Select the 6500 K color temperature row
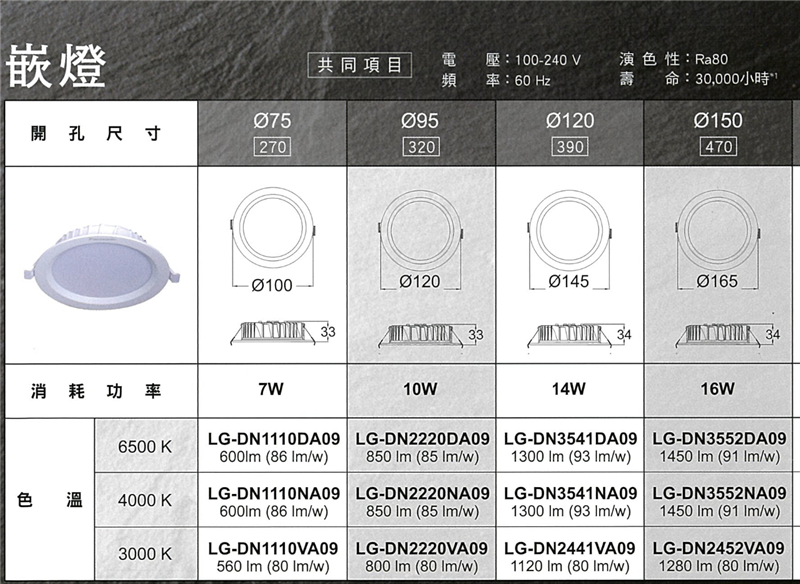 pos(145,446)
